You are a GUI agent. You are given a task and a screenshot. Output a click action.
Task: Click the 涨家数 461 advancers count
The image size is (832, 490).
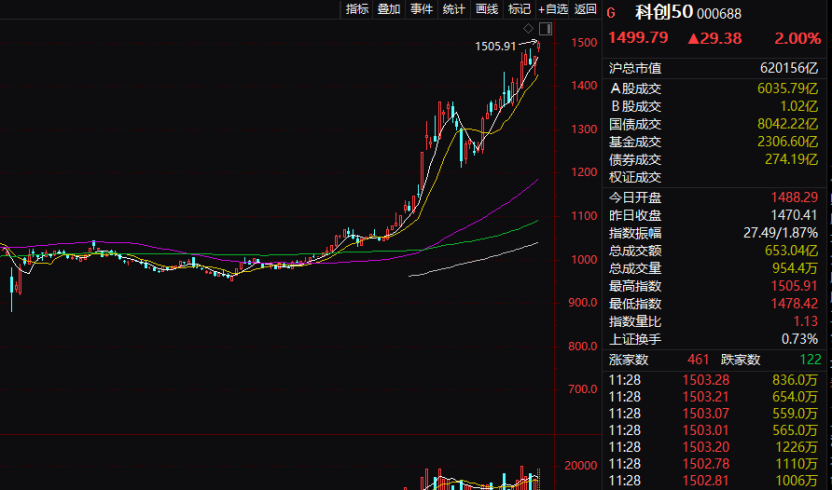pos(697,360)
